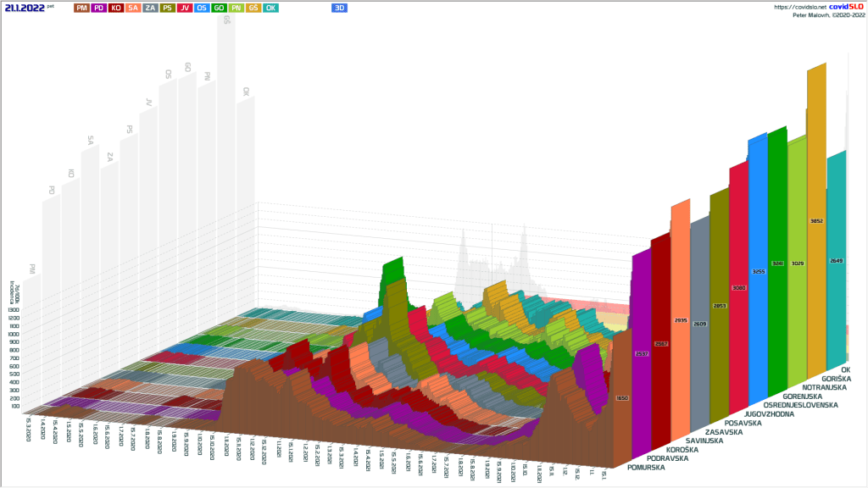Click the 1650 value label on brown bar

tap(621, 397)
